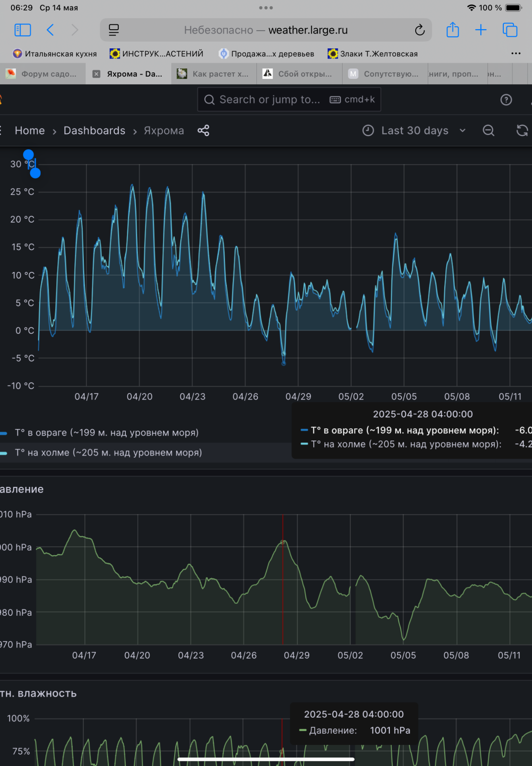The image size is (532, 766).
Task: Switch to ниги, проп... tab
Action: click(457, 74)
